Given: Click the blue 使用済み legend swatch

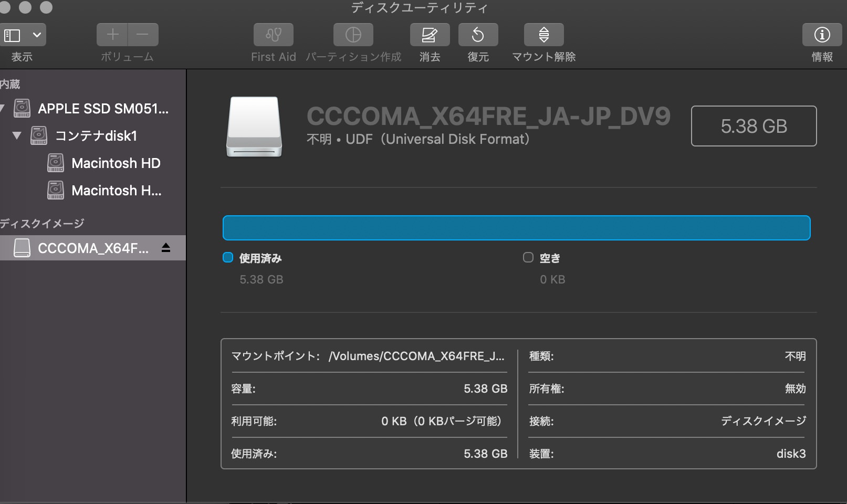Looking at the screenshot, I should click(228, 257).
